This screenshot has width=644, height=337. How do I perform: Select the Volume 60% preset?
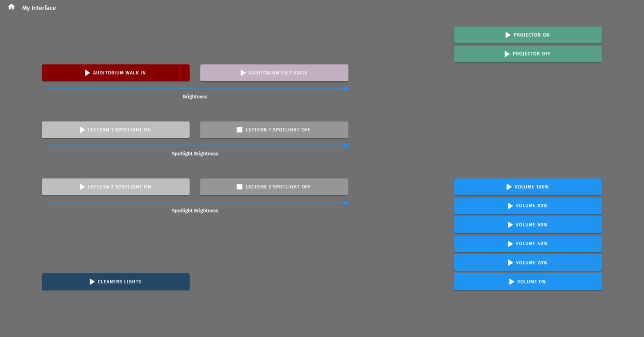pyautogui.click(x=528, y=225)
